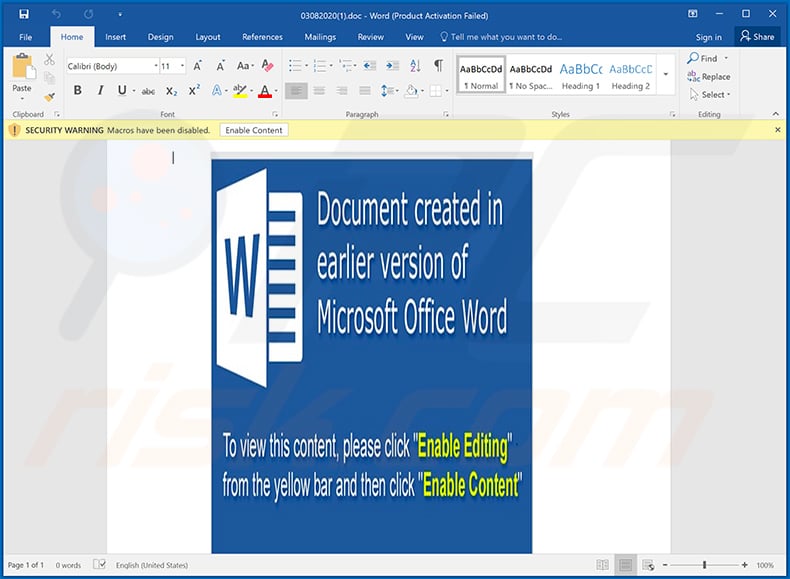Open the File tab
790x579 pixels.
click(x=25, y=37)
